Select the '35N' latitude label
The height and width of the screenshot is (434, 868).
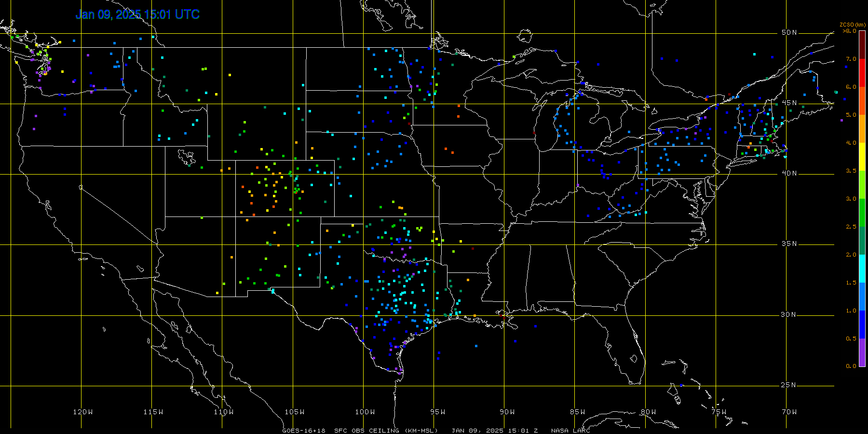[789, 244]
